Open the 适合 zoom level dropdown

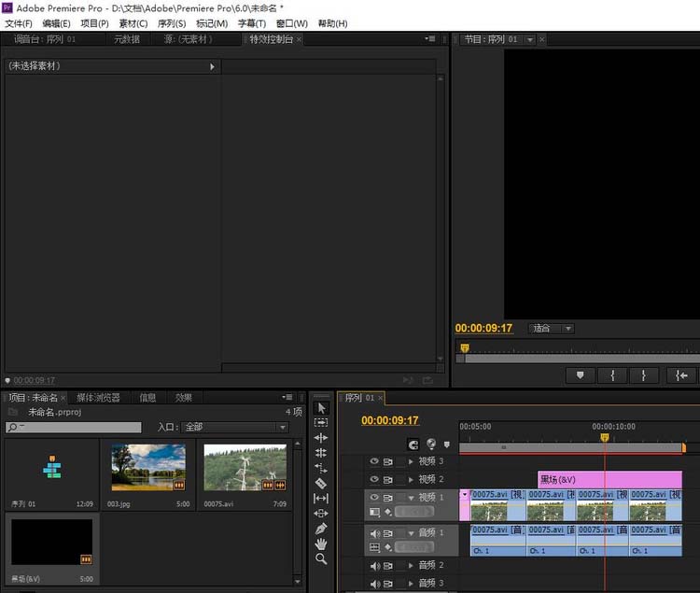(551, 329)
